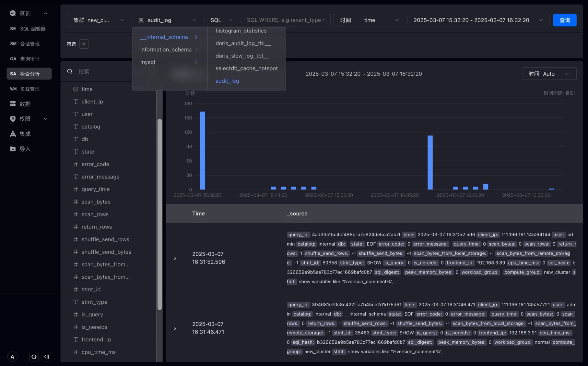Toggle the theme sun icon
Screen dimensions: 588x366
click(x=34, y=357)
